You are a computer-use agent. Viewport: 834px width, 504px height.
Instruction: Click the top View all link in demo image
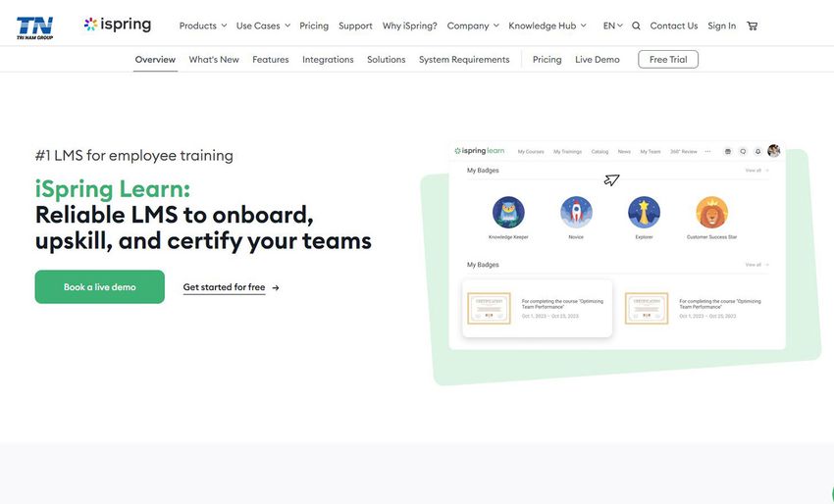[x=756, y=171]
